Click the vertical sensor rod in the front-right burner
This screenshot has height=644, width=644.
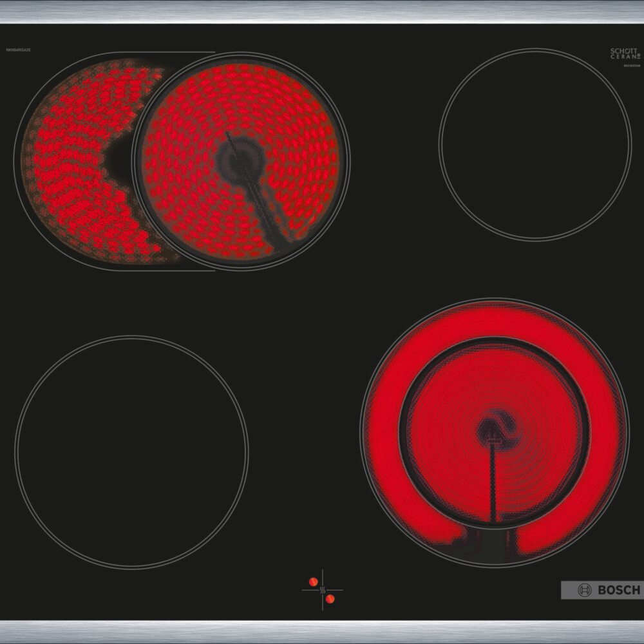coord(493,482)
